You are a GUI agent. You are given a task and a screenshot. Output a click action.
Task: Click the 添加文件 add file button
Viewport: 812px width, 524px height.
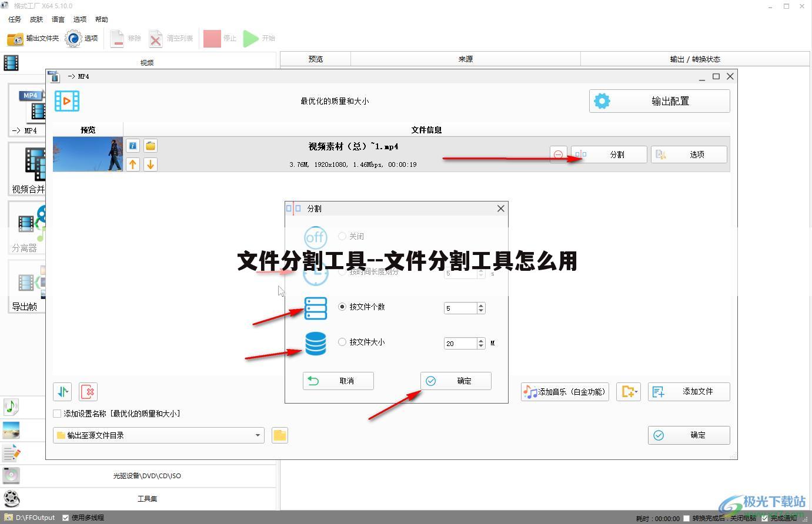pyautogui.click(x=689, y=392)
